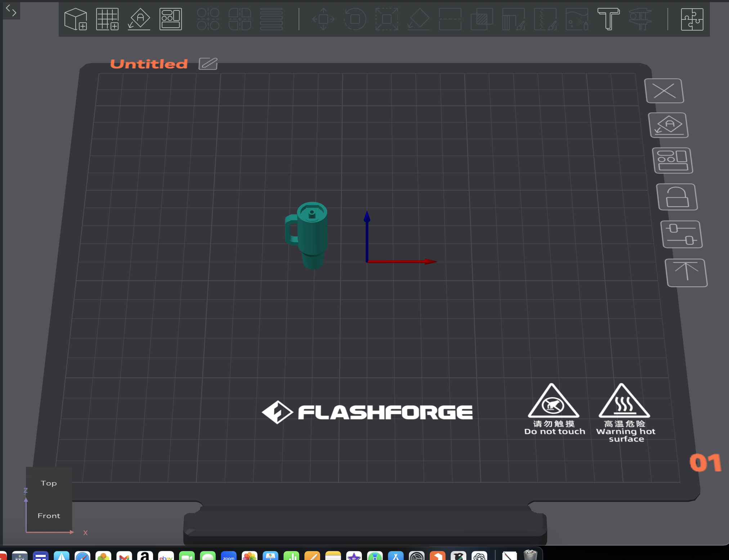The image size is (729, 560).
Task: Click the Front face of view cube
Action: [49, 516]
